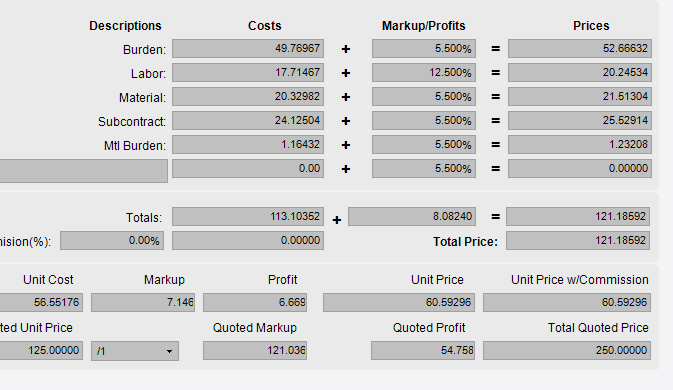Select the Mtl Burden price field 1.23208
This screenshot has width=673, height=390.
pos(580,145)
